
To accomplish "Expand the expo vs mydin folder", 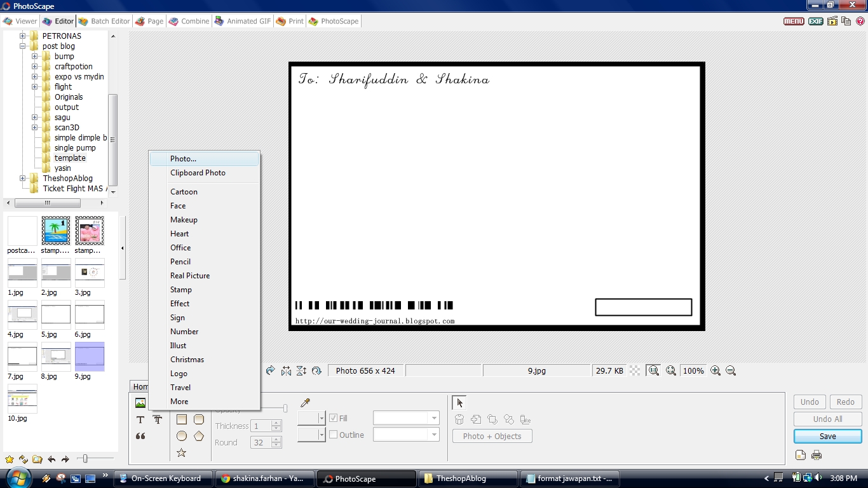I will click(35, 77).
